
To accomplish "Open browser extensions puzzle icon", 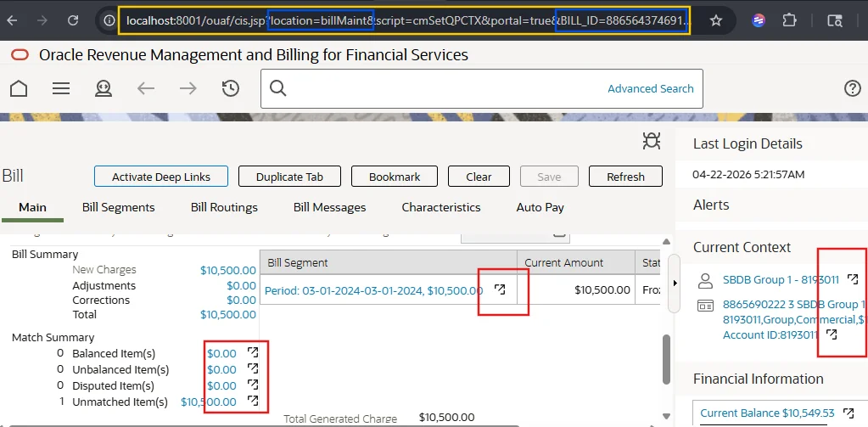I will point(789,20).
